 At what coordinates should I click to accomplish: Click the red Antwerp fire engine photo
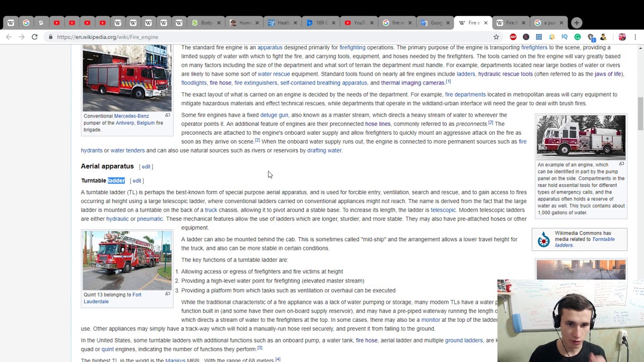point(127,78)
